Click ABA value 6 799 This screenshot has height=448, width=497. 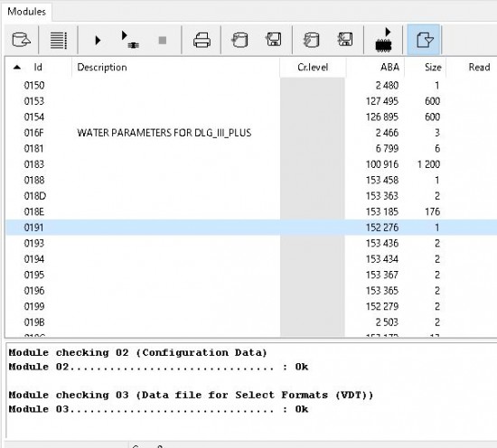tap(387, 149)
